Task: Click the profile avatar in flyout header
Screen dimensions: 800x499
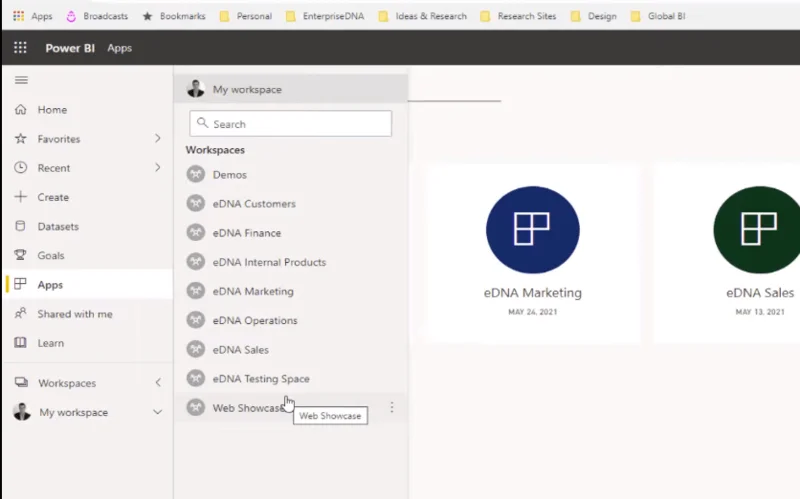Action: point(195,89)
